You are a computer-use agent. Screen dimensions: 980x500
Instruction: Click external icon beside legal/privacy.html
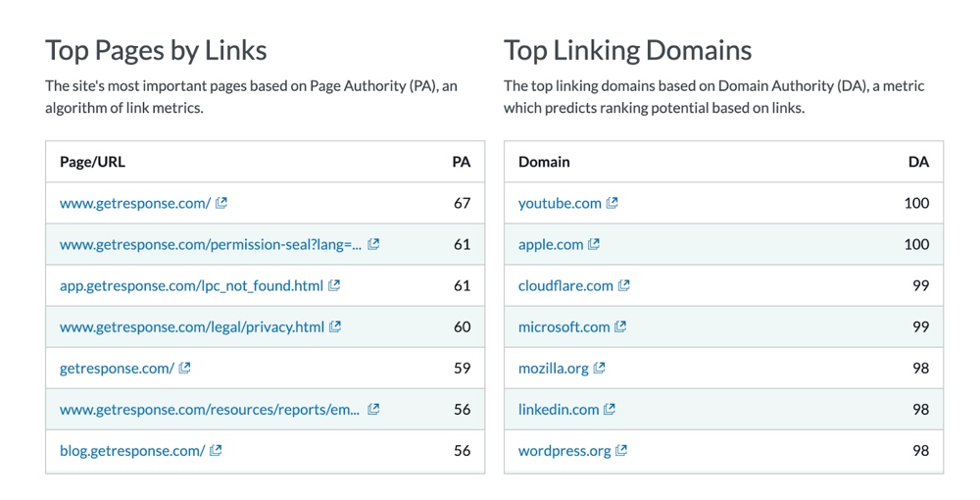(x=335, y=326)
